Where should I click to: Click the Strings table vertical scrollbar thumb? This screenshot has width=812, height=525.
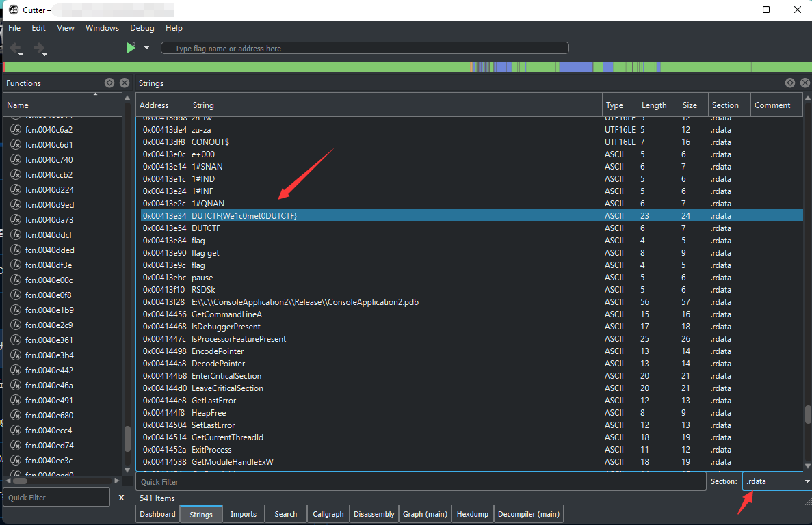coord(807,414)
